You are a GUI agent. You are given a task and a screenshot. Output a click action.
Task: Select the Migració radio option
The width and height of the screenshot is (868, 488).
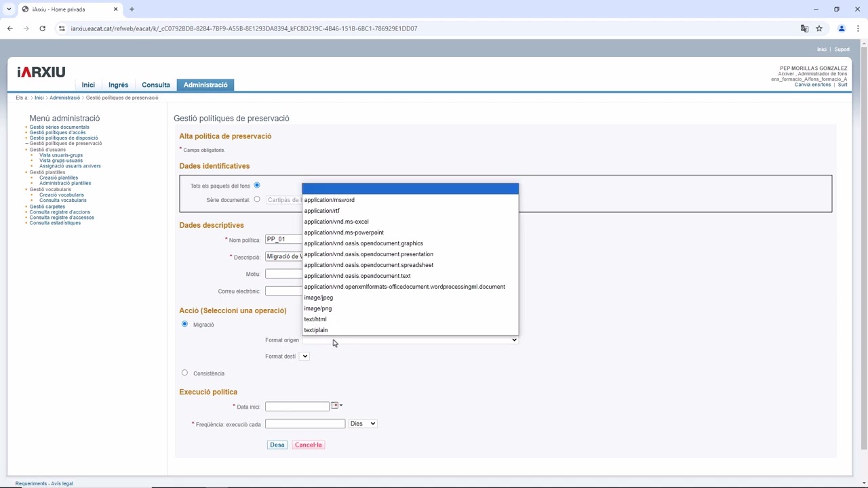coord(184,324)
